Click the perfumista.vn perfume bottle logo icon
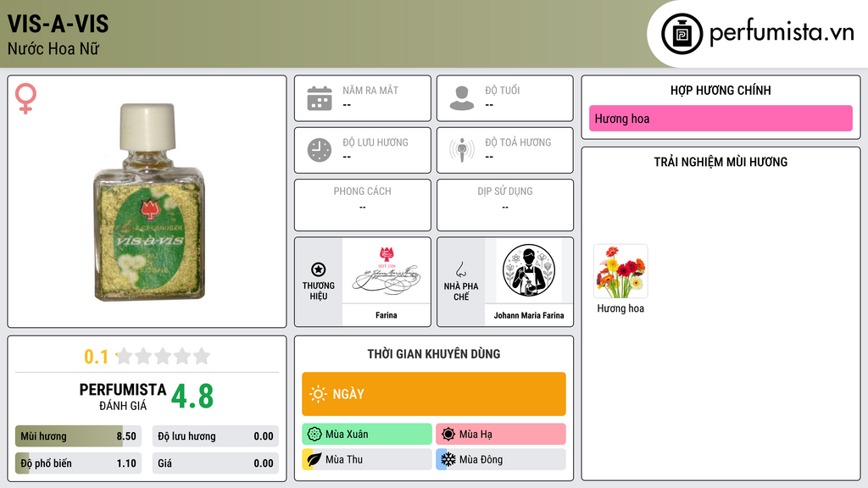 (682, 34)
